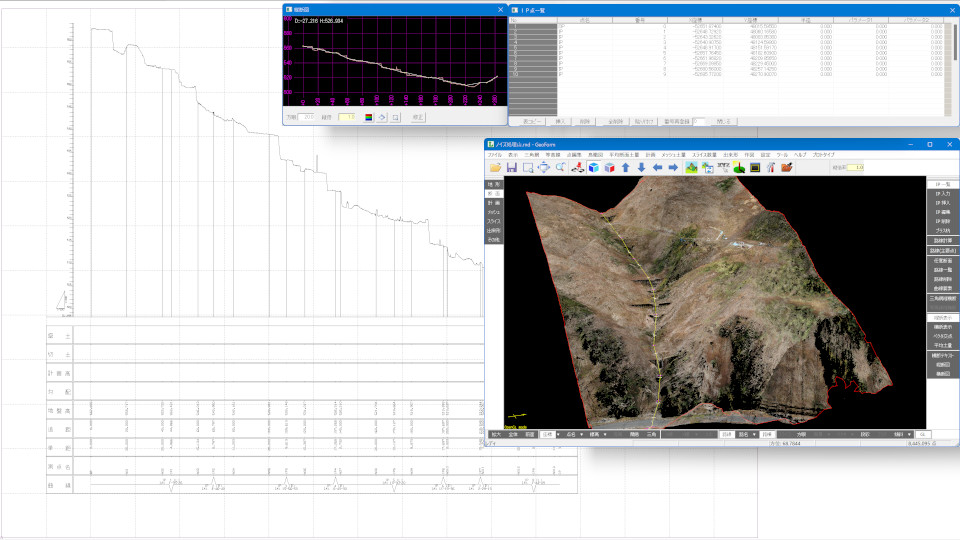Click the 修正 button in profile window
Screen dimensions: 960x540
coord(418,117)
